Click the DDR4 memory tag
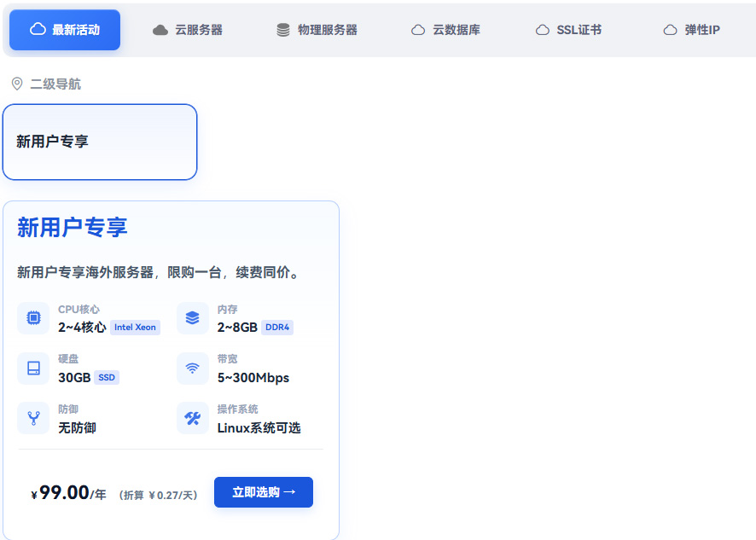 (277, 328)
